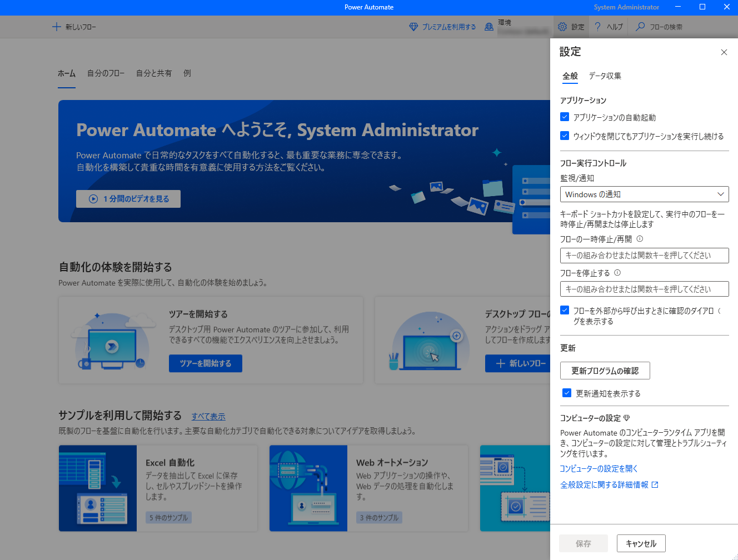
Task: Click the ツアーを開始する card illustration
Action: [x=113, y=340]
